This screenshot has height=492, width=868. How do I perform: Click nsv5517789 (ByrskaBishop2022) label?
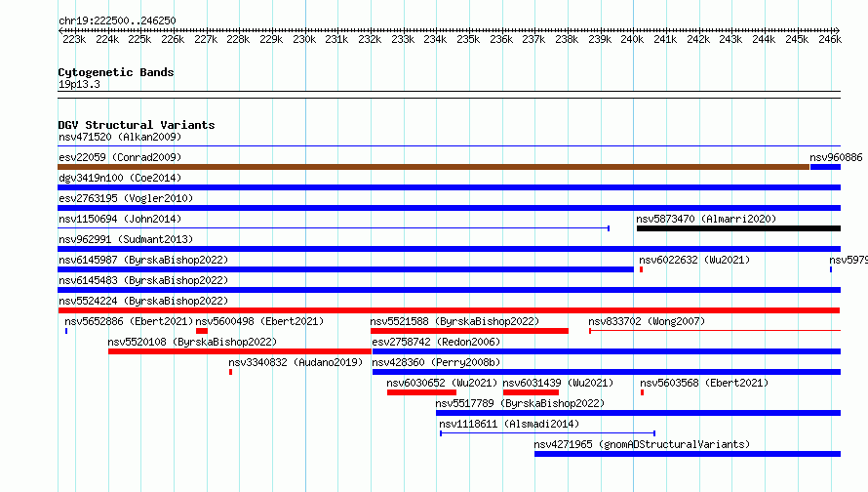[x=520, y=403]
